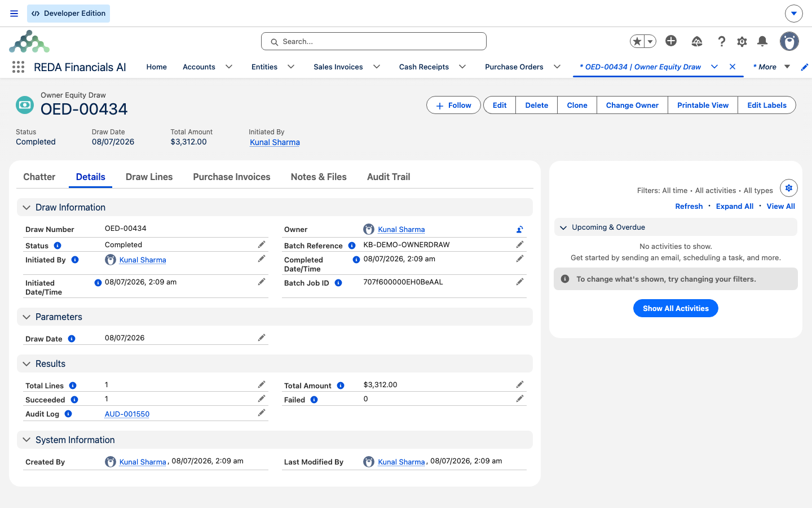
Task: Click the Show All Activities button
Action: [x=676, y=308]
